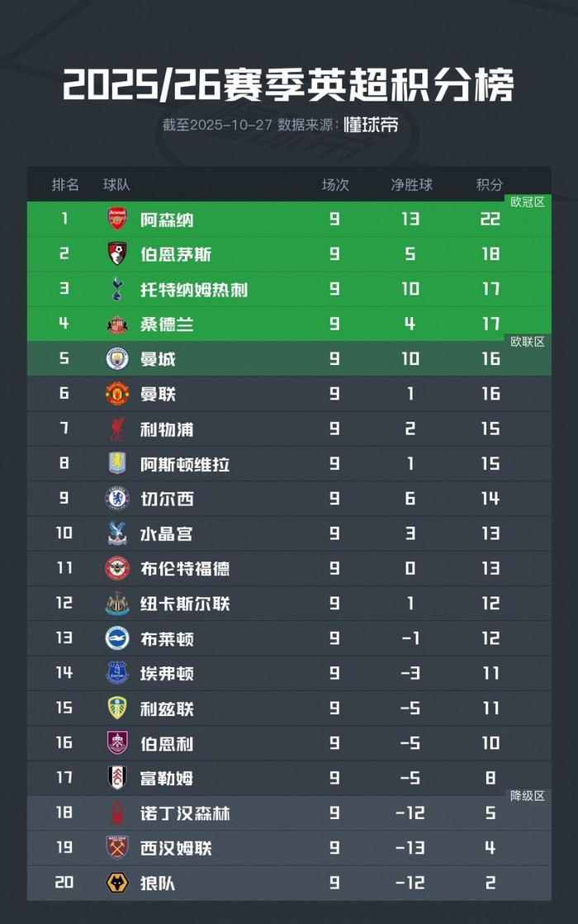Select the 欧冠区 zone label

pos(528,202)
